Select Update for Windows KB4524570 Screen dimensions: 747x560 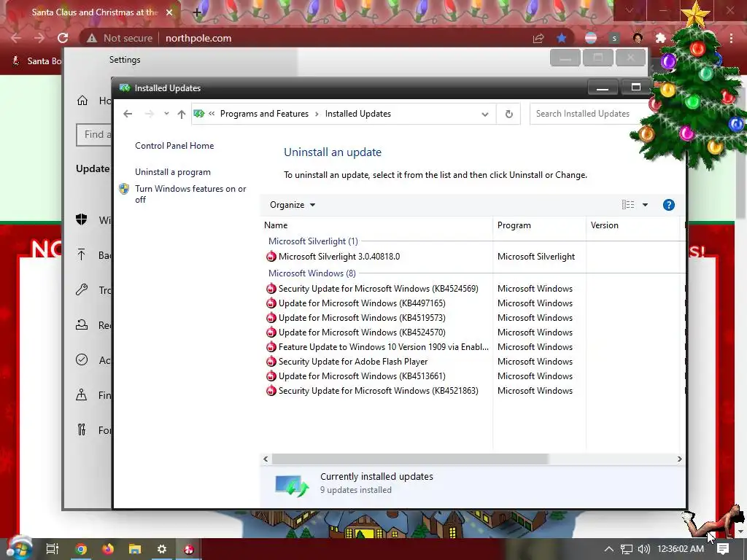(362, 332)
